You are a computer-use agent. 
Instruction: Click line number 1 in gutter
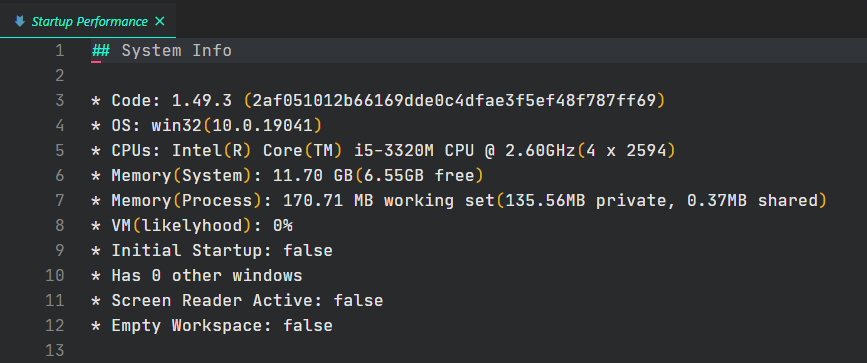click(x=60, y=51)
